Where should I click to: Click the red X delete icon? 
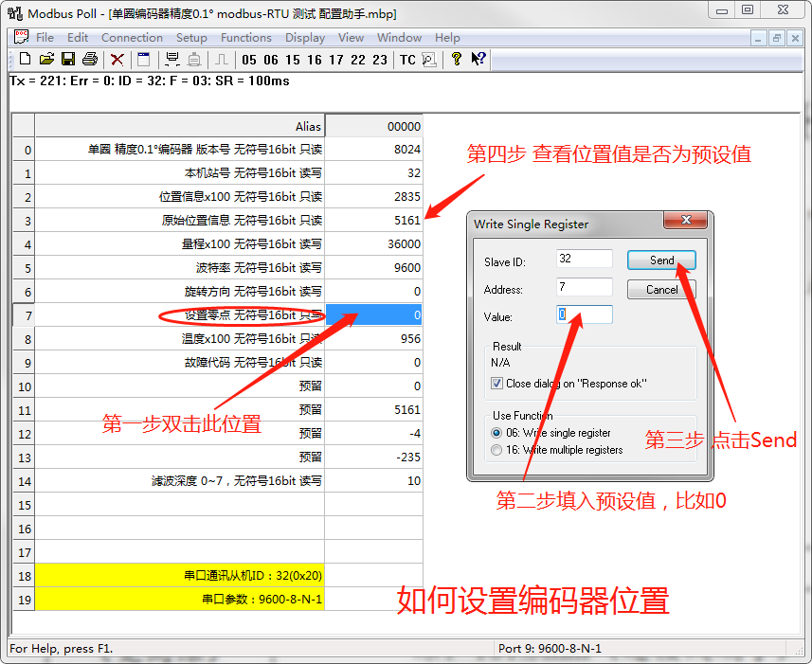click(117, 60)
